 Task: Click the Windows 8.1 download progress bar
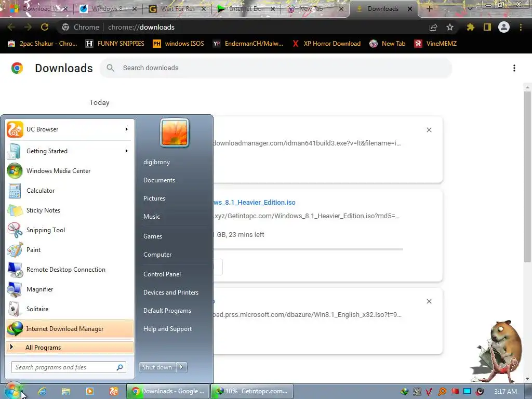[x=308, y=249]
